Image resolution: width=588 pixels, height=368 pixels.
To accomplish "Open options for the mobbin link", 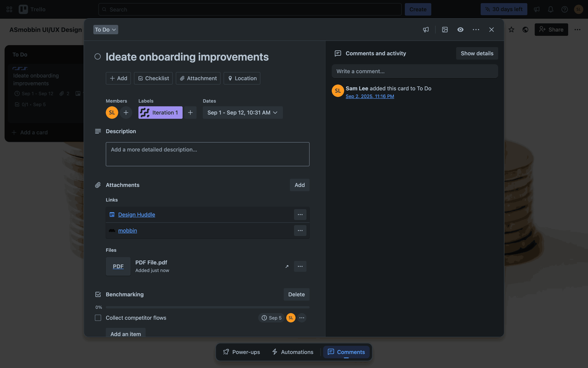I will [300, 231].
